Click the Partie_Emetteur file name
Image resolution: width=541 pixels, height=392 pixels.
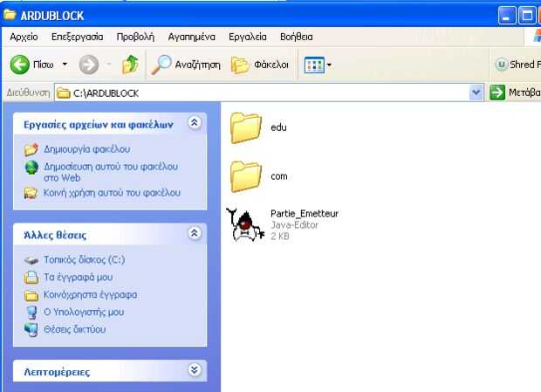point(305,214)
